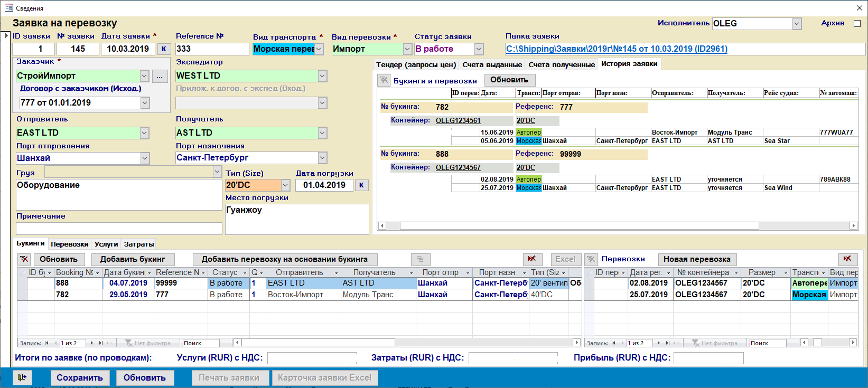Open the Договор с заказчиком dropdown

pos(145,103)
